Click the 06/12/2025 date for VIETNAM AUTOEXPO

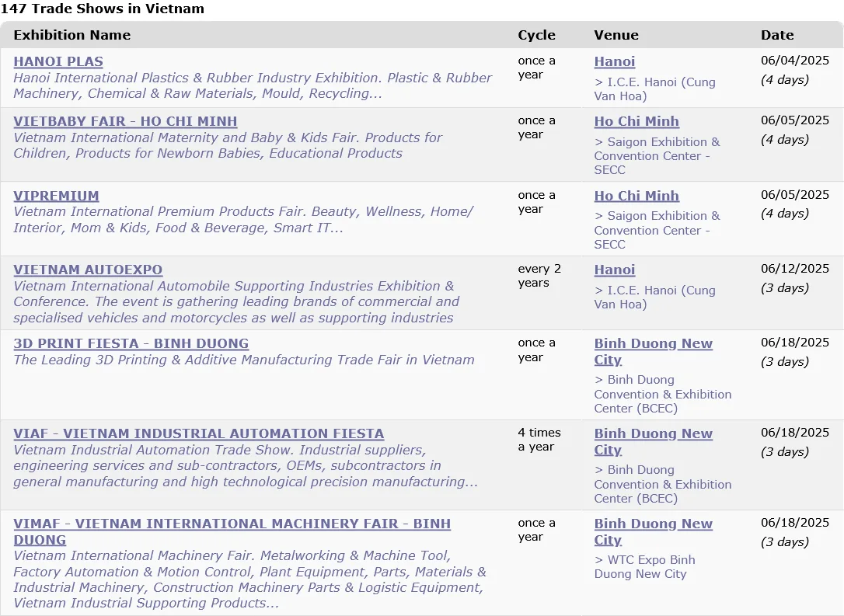pyautogui.click(x=794, y=269)
